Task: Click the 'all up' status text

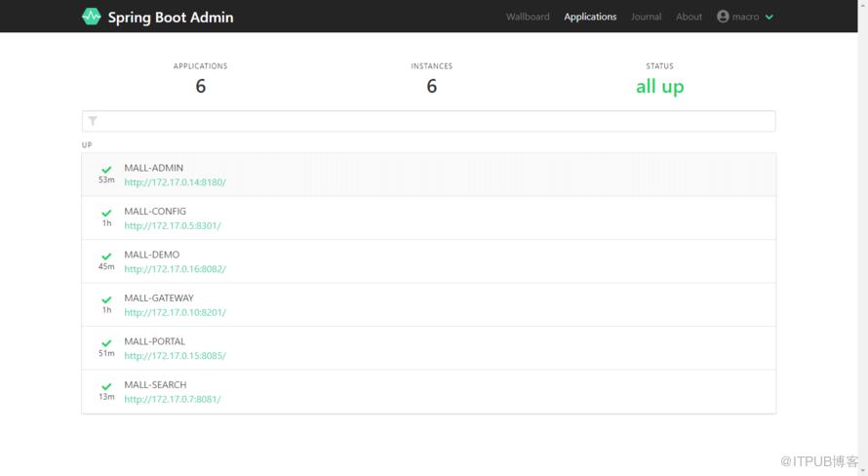Action: pyautogui.click(x=660, y=87)
